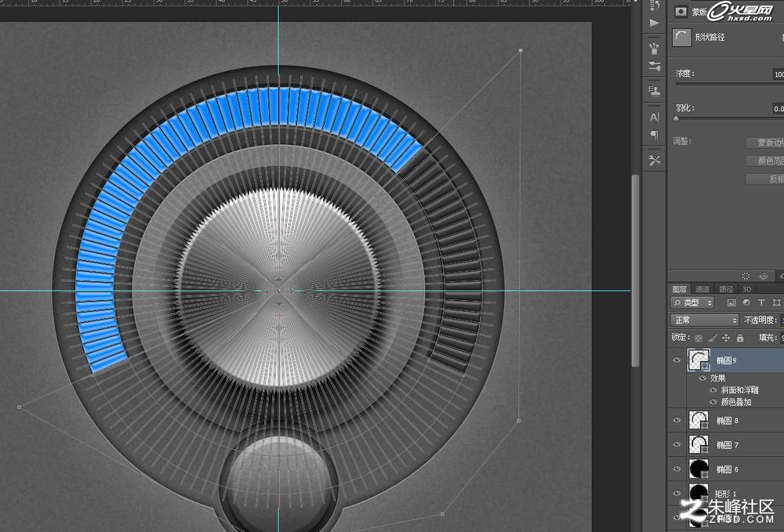Lock all padlock icon
Screen dimensions: 784x532
(x=740, y=338)
